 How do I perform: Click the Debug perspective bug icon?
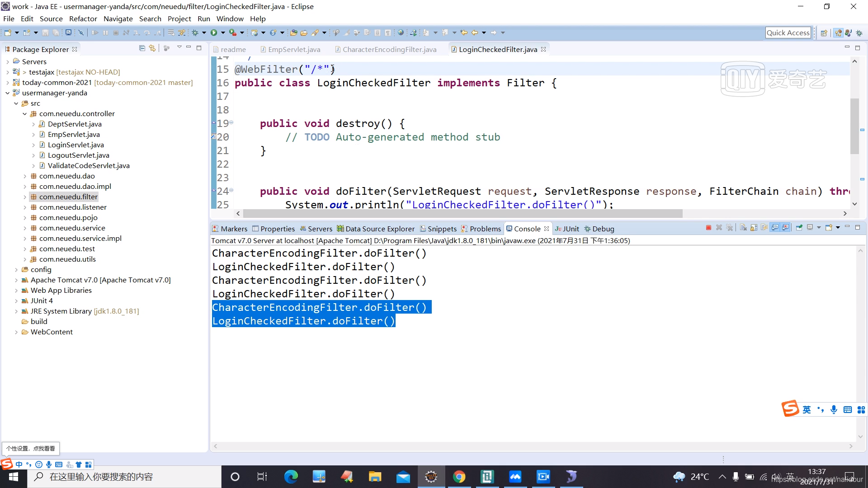859,33
